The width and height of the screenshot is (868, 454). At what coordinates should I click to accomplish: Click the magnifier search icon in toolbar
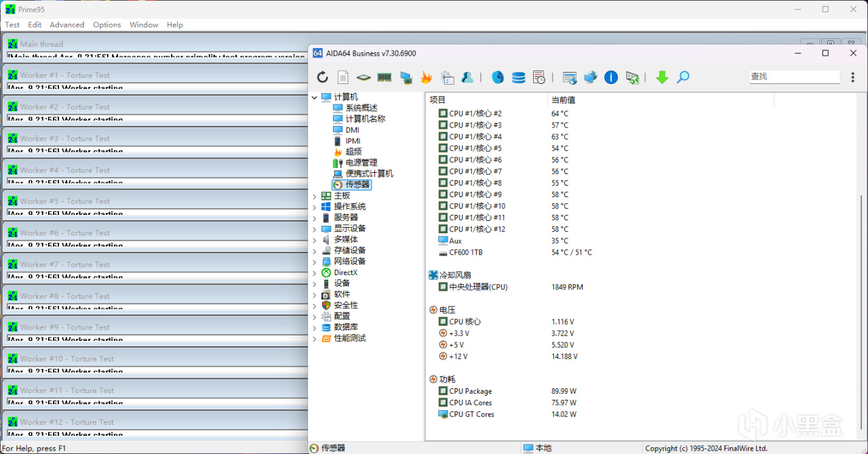pyautogui.click(x=683, y=77)
